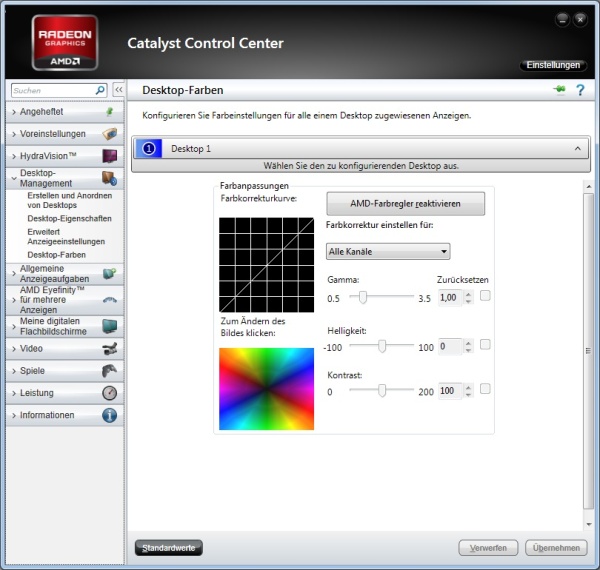Click the Informationen info icon
600x570 pixels.
tap(110, 415)
